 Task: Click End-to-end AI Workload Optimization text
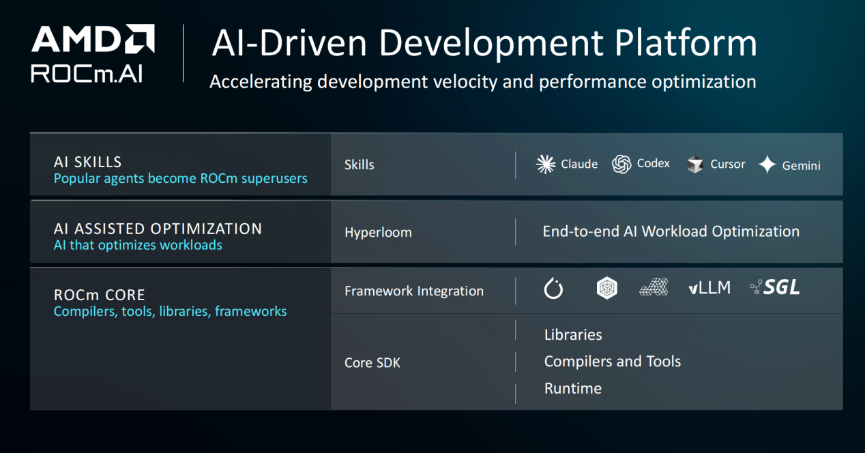click(x=671, y=231)
